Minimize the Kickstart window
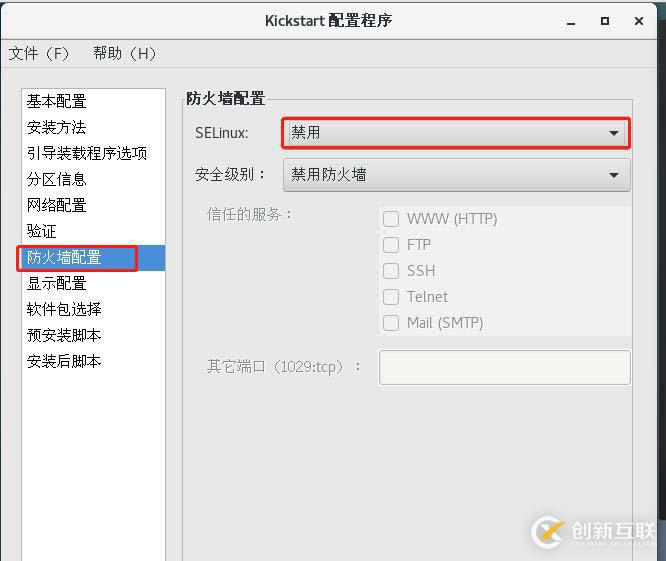 pos(571,21)
